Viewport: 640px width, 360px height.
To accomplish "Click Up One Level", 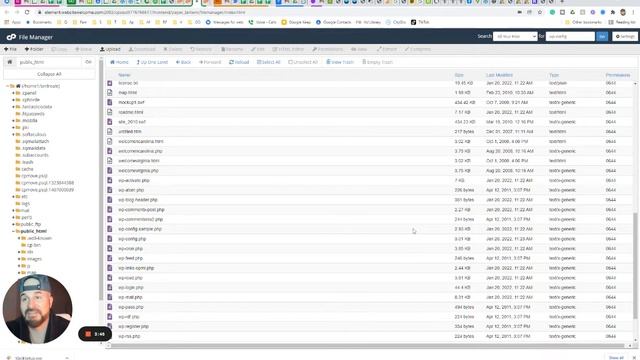I will pyautogui.click(x=152, y=62).
